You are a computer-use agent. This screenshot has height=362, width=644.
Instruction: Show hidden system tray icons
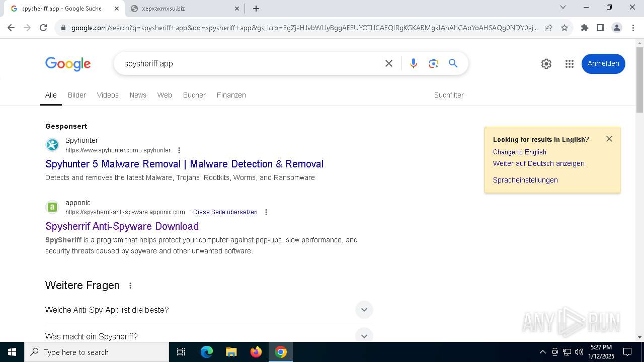click(542, 352)
